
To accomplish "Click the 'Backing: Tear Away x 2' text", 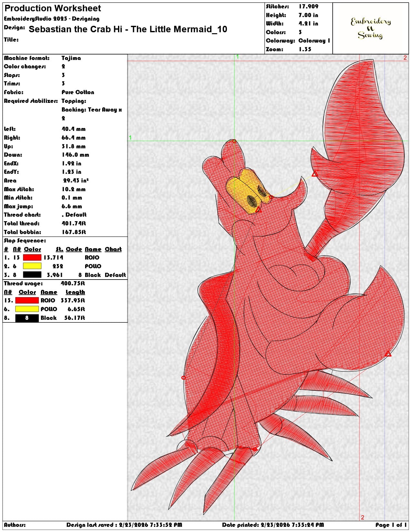I will click(92, 114).
